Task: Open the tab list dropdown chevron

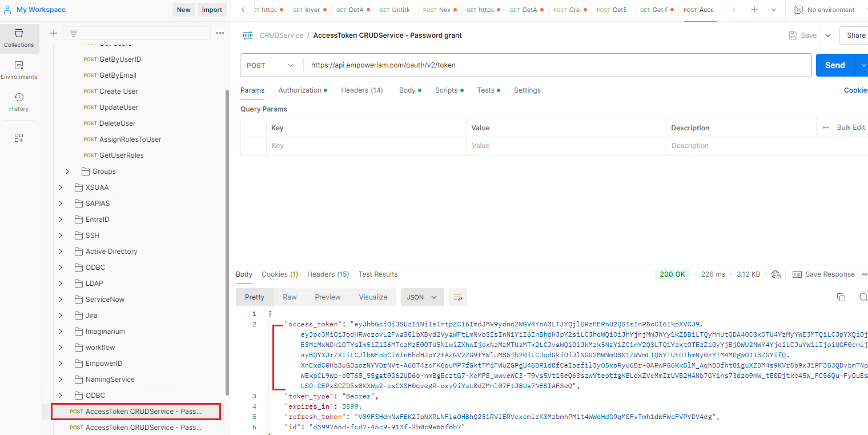Action: pos(774,10)
